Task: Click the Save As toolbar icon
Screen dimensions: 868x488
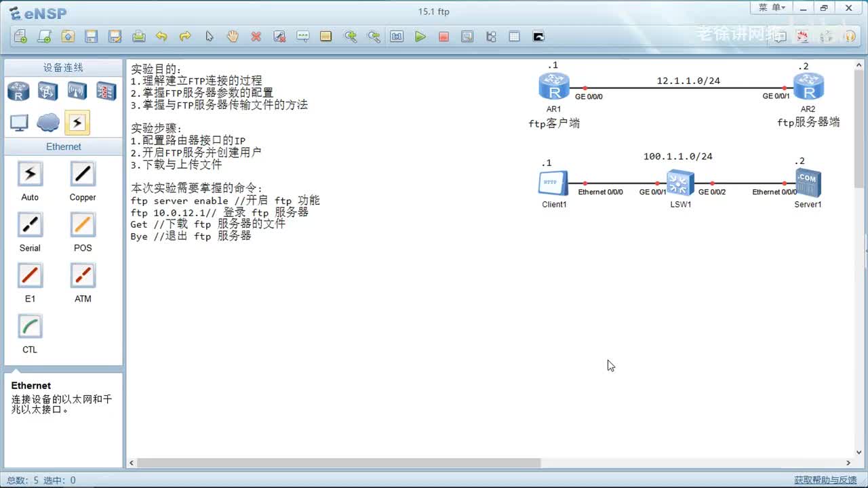Action: click(x=115, y=37)
